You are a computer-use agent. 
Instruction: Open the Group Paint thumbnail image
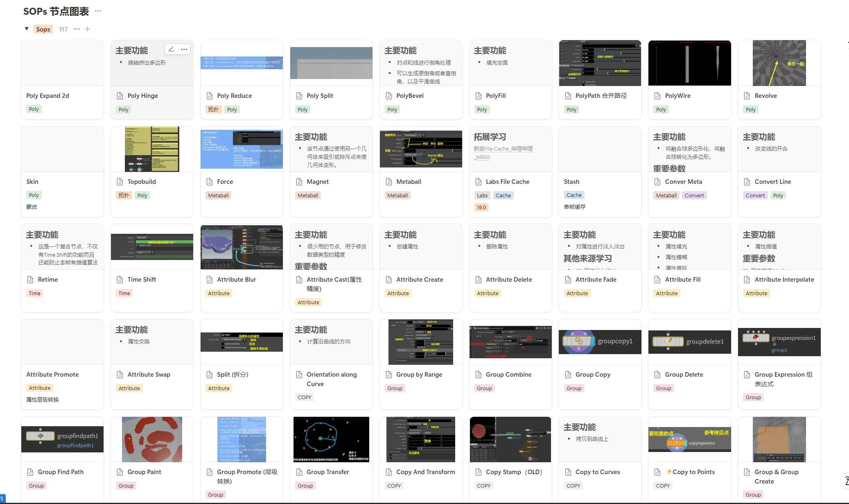click(152, 439)
